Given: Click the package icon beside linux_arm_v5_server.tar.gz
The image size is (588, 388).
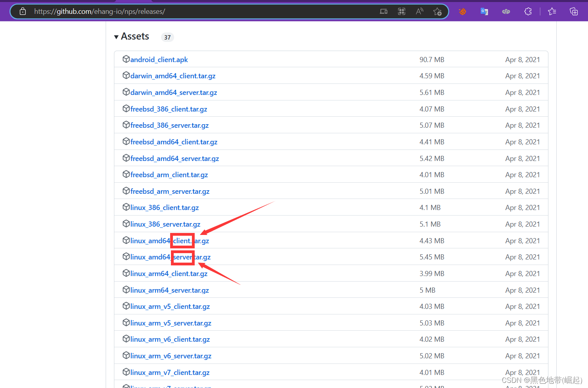Looking at the screenshot, I should click(x=126, y=322).
